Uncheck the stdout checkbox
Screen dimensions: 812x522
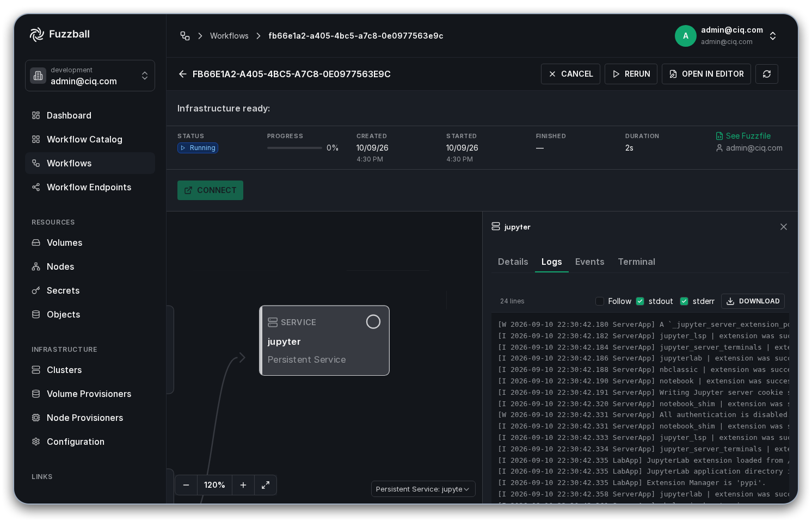[x=640, y=301]
